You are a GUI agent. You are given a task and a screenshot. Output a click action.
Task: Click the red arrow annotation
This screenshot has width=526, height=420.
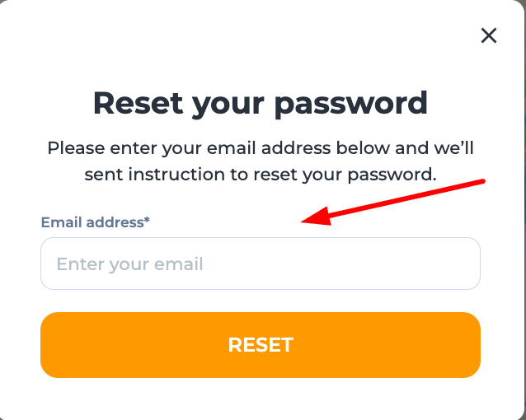396,200
